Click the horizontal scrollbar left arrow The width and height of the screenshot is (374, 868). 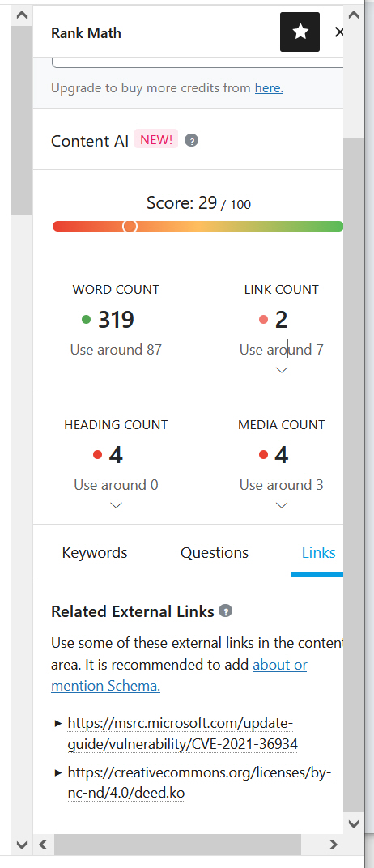[x=43, y=845]
